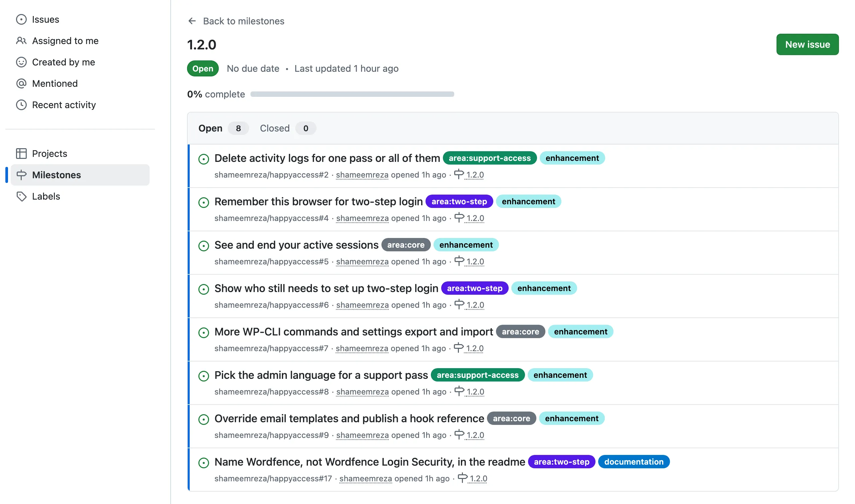Screen dimensions: 855x504
Task: Click the Issues circle icon in sidebar
Action: (21, 19)
